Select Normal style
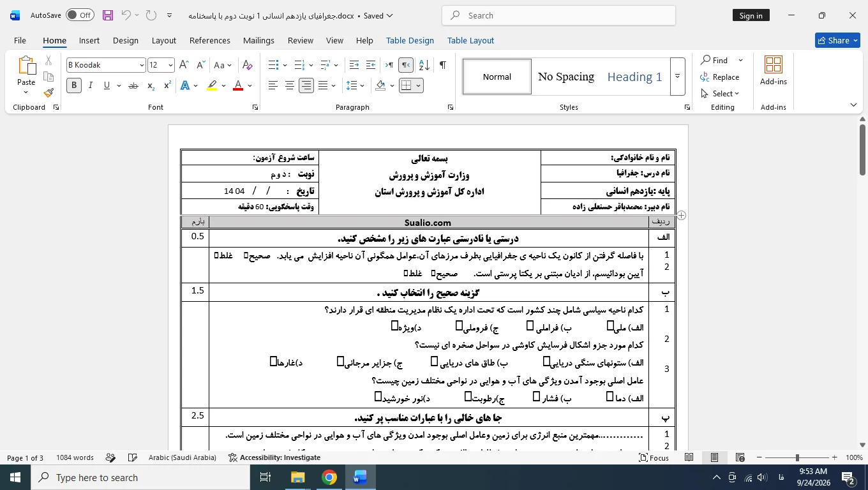The height and width of the screenshot is (490, 868). [497, 77]
